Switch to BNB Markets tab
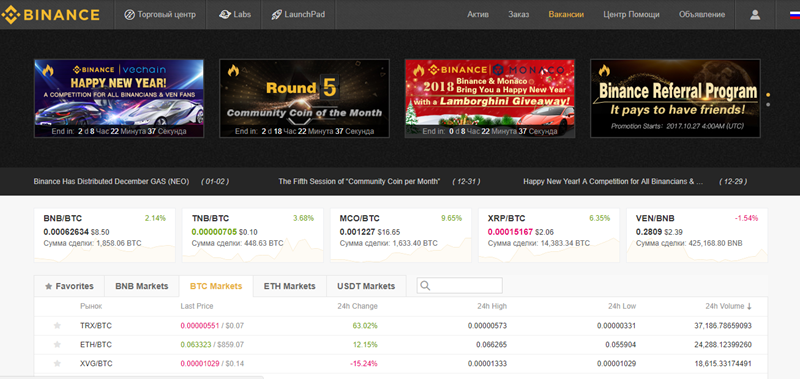The height and width of the screenshot is (379, 800). point(142,286)
